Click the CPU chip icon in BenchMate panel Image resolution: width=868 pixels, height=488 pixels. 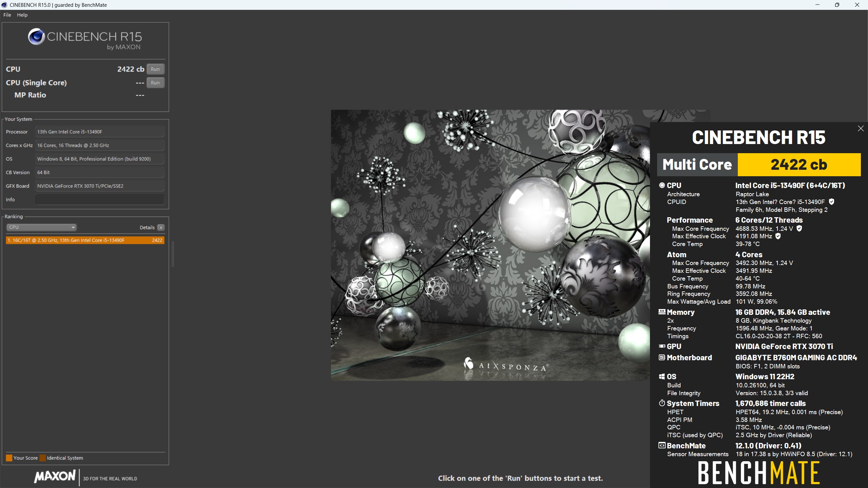pos(662,185)
